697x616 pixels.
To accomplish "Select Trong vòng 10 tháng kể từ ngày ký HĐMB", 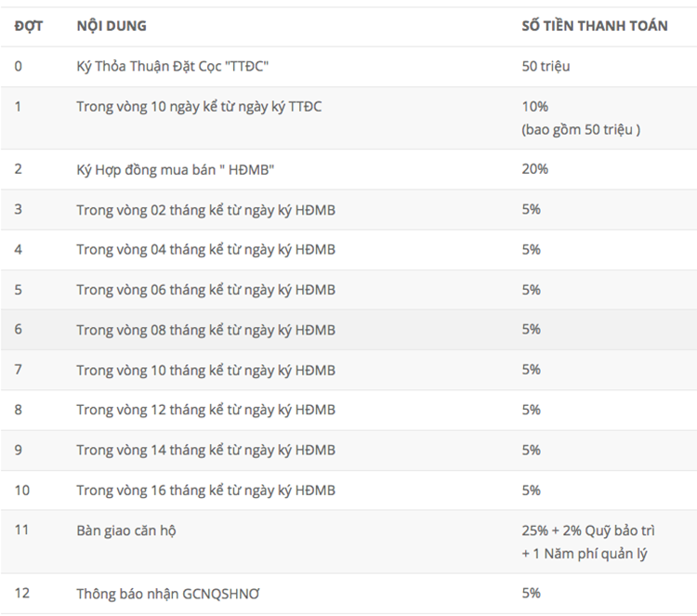I will click(205, 370).
